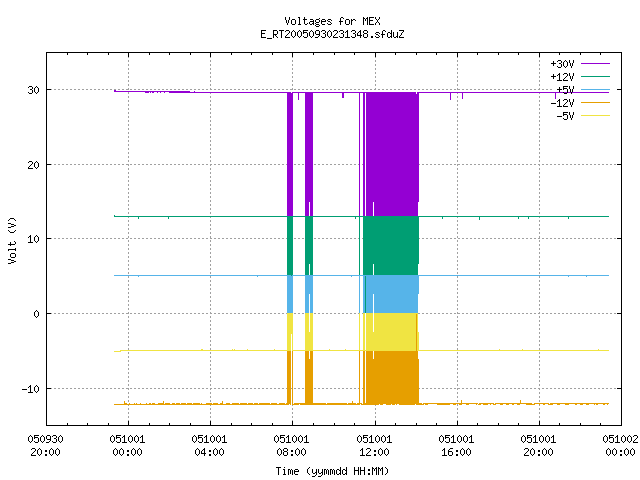This screenshot has height=480, width=640.
Task: Click the X-axis tick 051001 08:00
Action: (291, 446)
